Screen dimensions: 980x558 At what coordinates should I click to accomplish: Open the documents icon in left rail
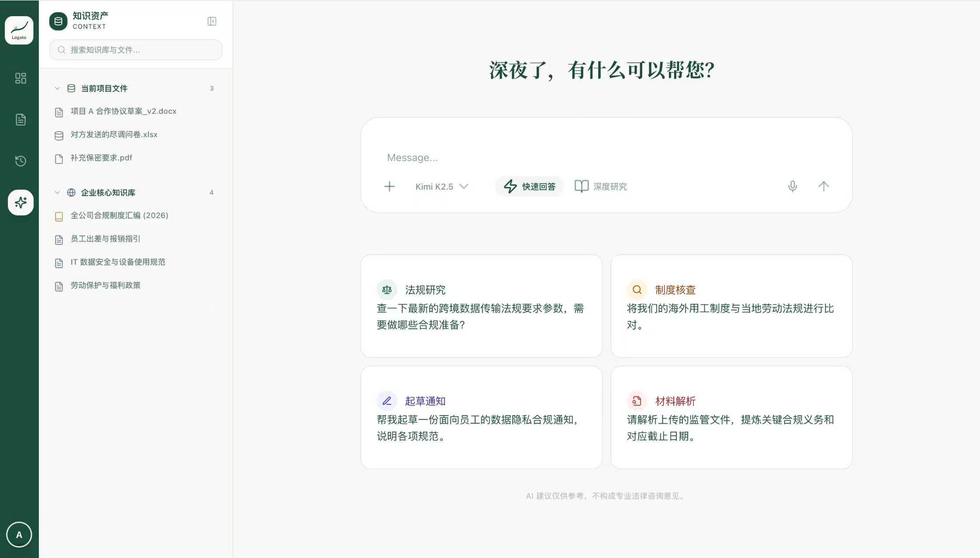pos(20,119)
